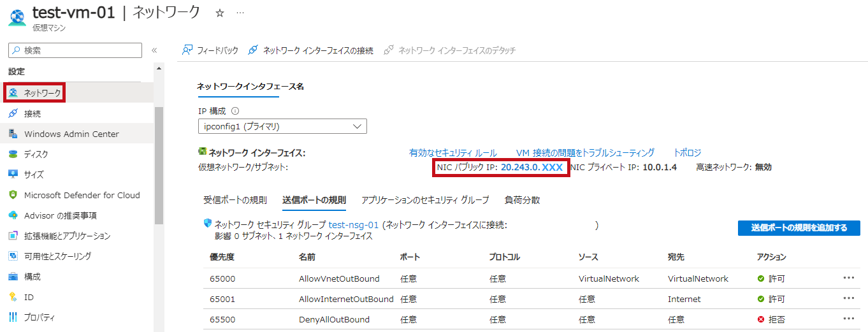Viewport: 868px width, 332px height.
Task: Open the IP 構成 ipconfig1 dropdown
Action: [x=282, y=126]
